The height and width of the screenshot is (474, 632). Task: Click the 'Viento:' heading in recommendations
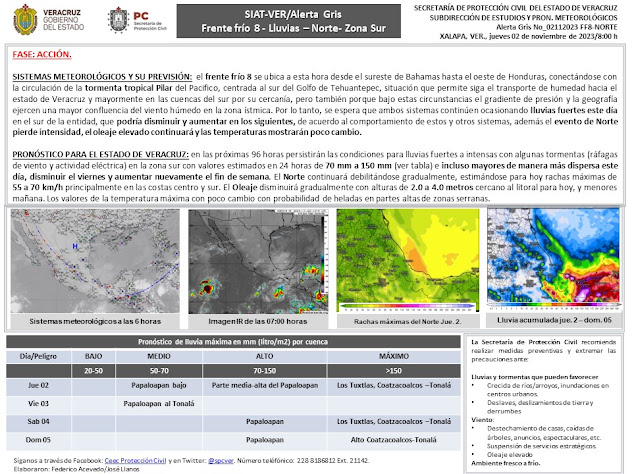point(482,420)
